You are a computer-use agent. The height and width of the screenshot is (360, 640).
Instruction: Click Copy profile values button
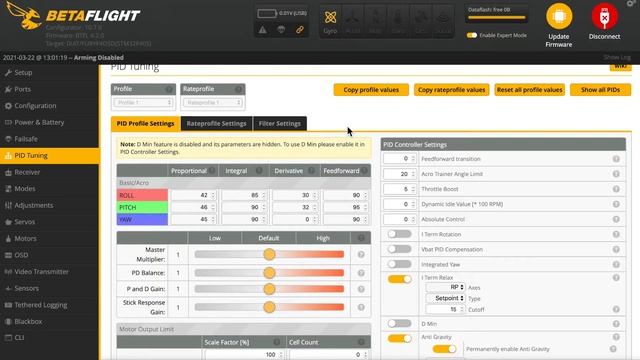[371, 90]
